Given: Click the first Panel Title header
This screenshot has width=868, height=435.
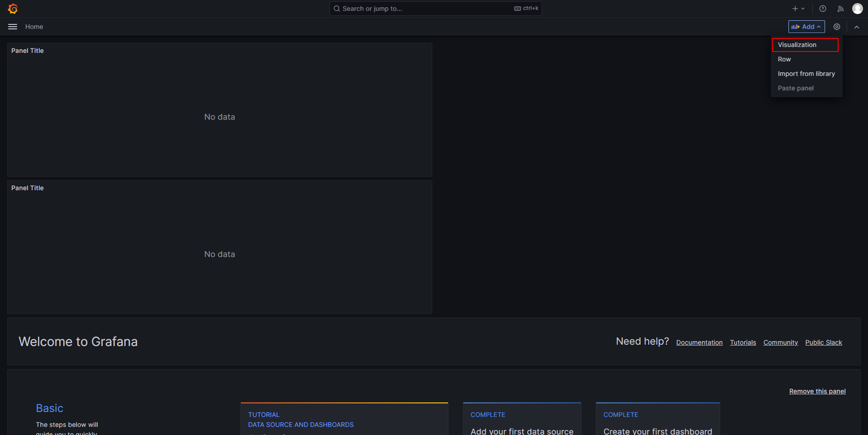Looking at the screenshot, I should pyautogui.click(x=28, y=51).
